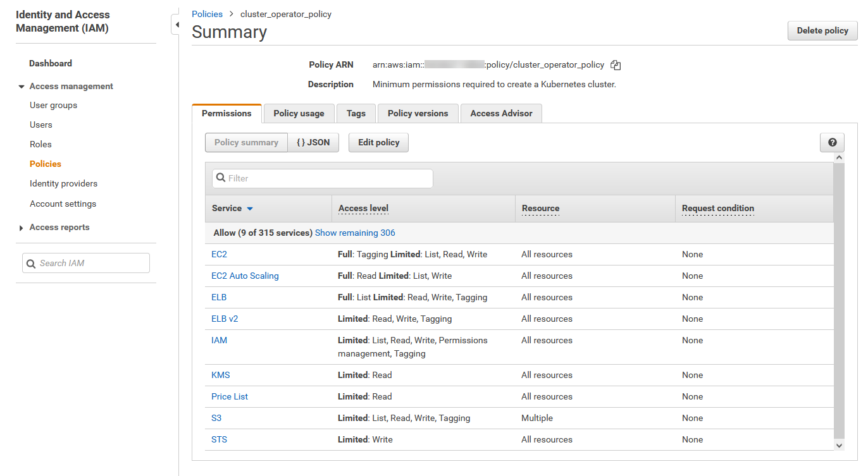This screenshot has width=868, height=476.
Task: Show remaining 306 services
Action: [x=355, y=233]
